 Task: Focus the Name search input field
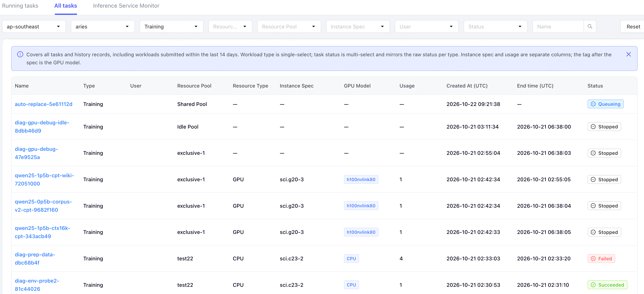click(x=558, y=27)
